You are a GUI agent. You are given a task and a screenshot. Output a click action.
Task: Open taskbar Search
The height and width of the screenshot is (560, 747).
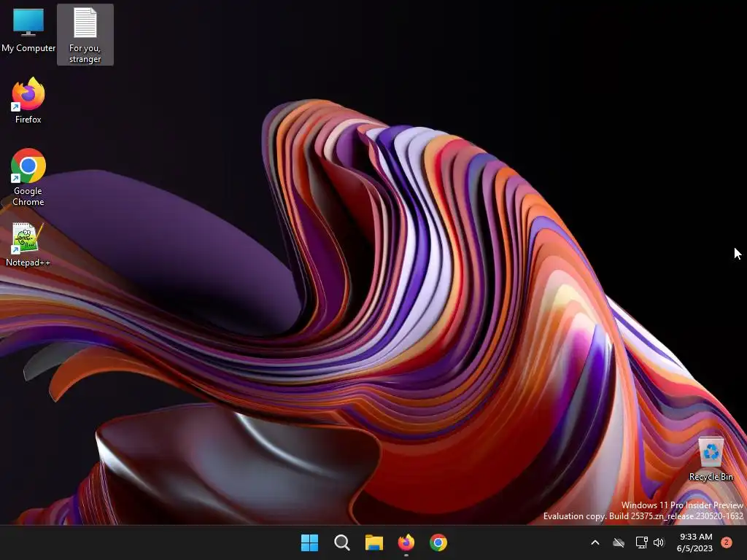coord(341,542)
